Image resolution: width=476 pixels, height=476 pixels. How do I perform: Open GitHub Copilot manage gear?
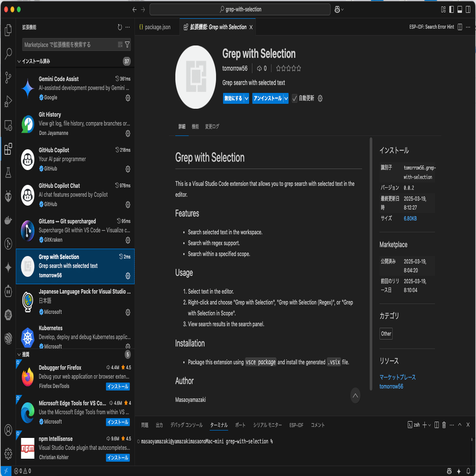[128, 169]
